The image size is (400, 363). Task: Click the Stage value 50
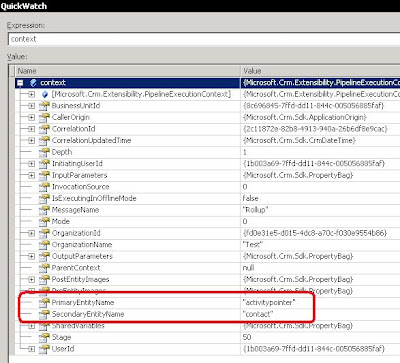[x=247, y=337]
